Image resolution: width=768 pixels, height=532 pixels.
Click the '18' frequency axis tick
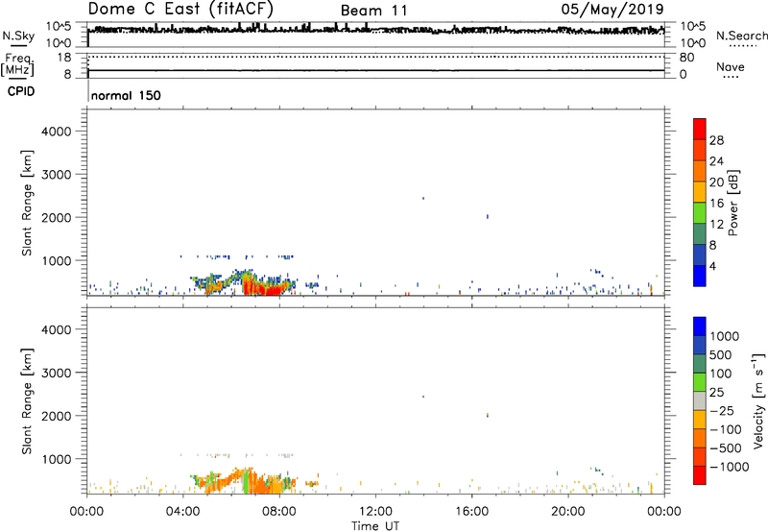click(64, 58)
